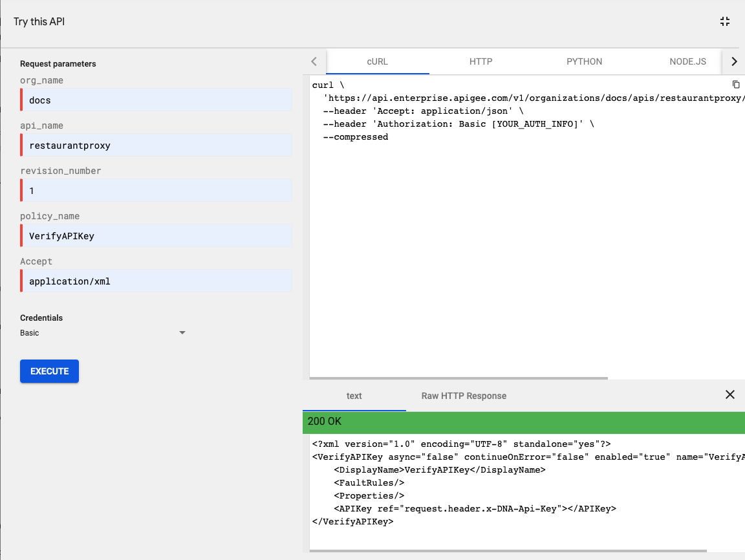The height and width of the screenshot is (560, 745).
Task: Select the policy_name field with VerifyAPIKey
Action: [x=157, y=236]
